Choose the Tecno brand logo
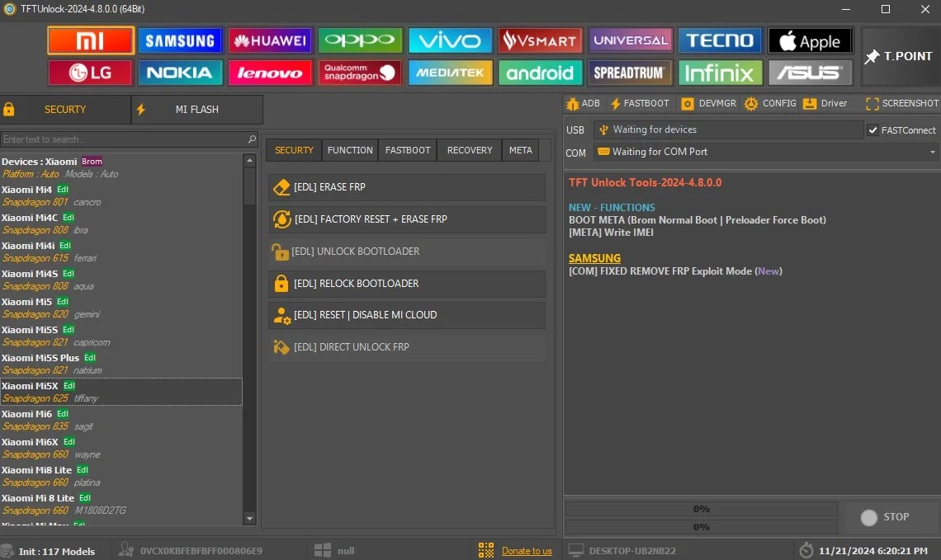This screenshot has width=941, height=560. tap(720, 40)
